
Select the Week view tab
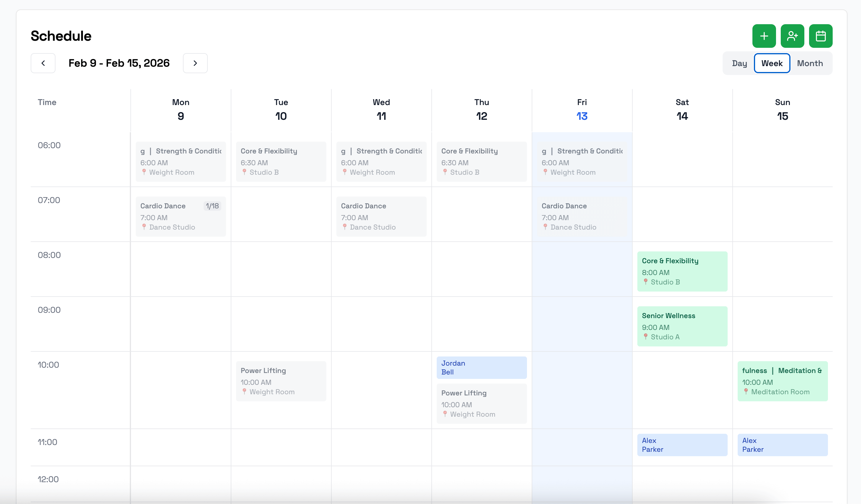tap(772, 63)
